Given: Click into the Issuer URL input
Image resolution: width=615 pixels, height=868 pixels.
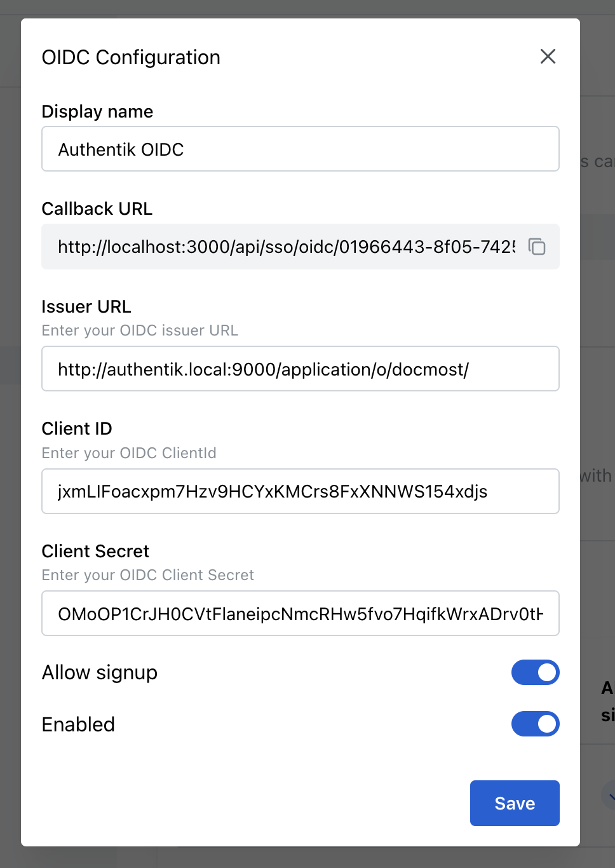Looking at the screenshot, I should [x=300, y=369].
